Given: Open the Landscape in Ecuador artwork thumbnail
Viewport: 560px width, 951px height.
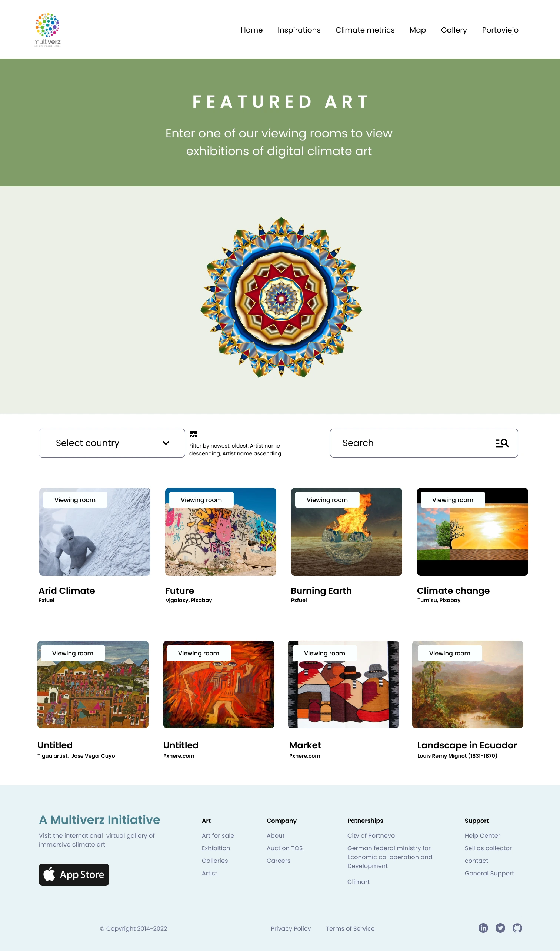Looking at the screenshot, I should pyautogui.click(x=467, y=684).
